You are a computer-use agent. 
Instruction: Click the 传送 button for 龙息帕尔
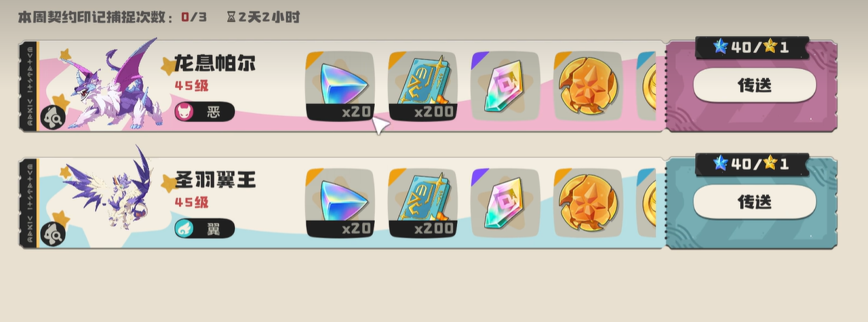754,85
